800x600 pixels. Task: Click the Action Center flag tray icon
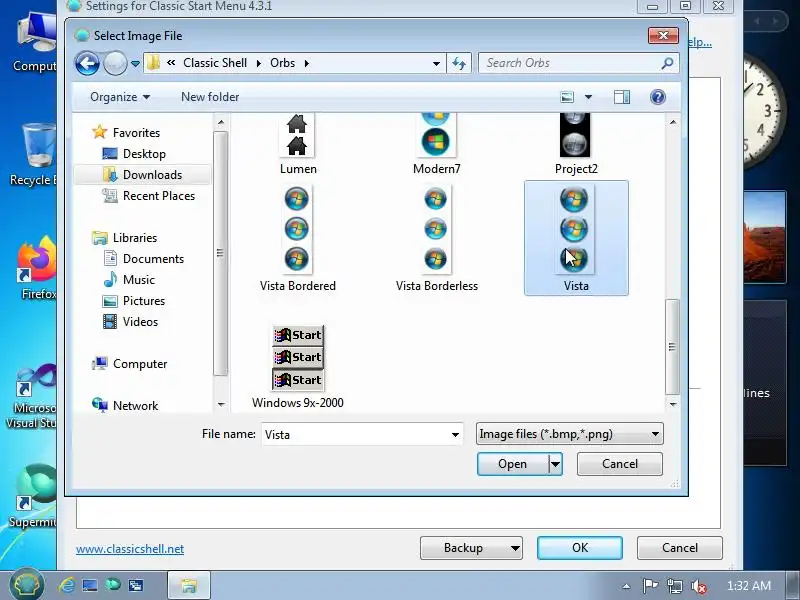click(650, 586)
